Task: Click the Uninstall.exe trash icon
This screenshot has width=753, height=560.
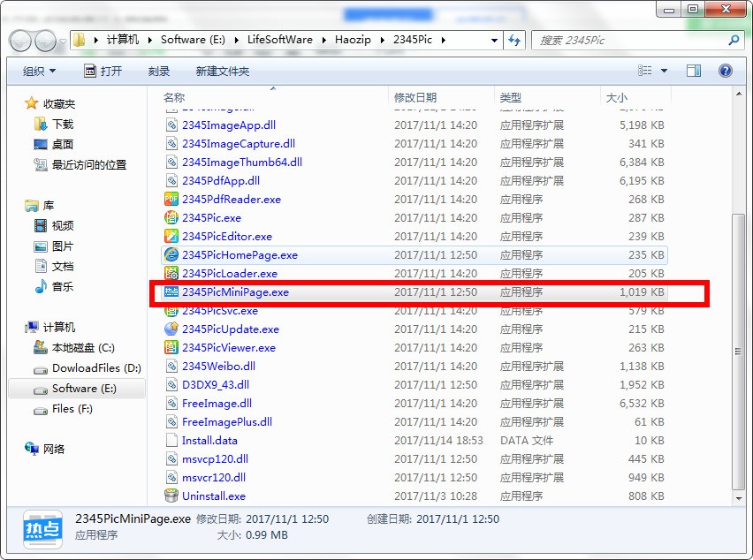Action: [171, 496]
